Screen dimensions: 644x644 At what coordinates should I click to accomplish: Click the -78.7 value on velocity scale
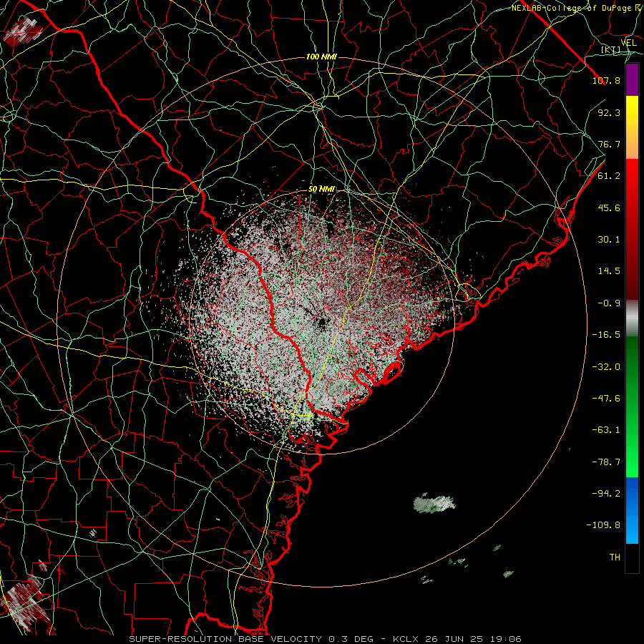pos(606,462)
